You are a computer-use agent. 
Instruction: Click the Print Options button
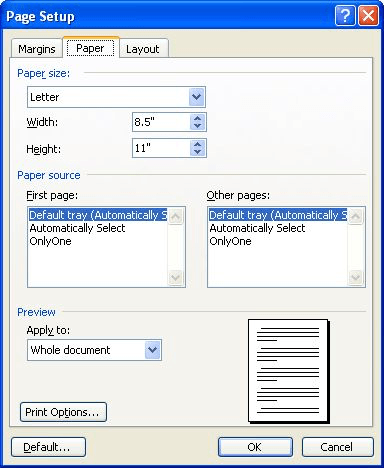pyautogui.click(x=63, y=412)
